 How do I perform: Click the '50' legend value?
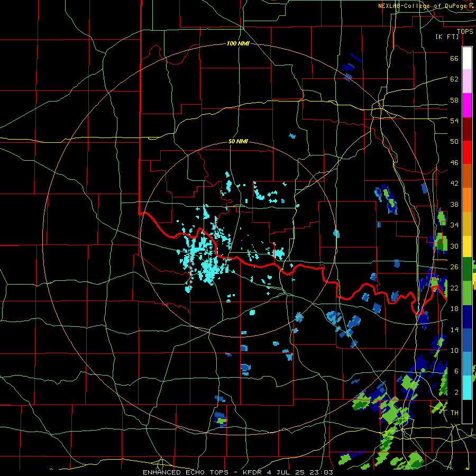[454, 141]
